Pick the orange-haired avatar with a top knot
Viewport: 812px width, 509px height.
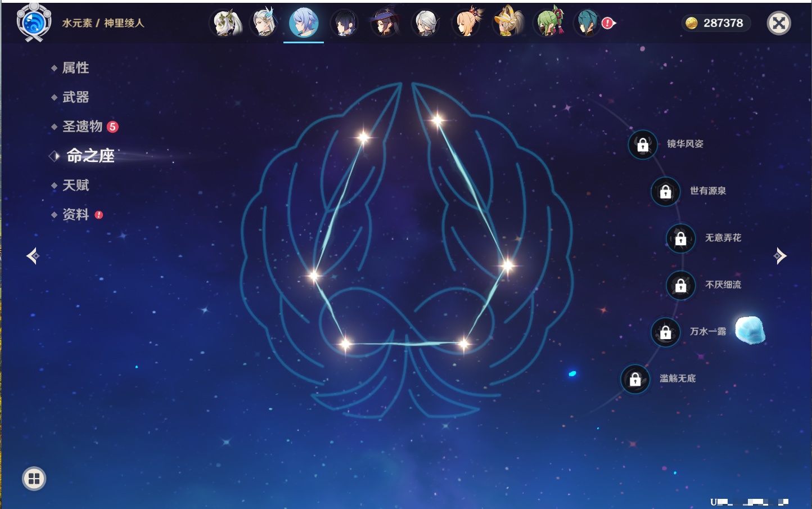click(467, 23)
